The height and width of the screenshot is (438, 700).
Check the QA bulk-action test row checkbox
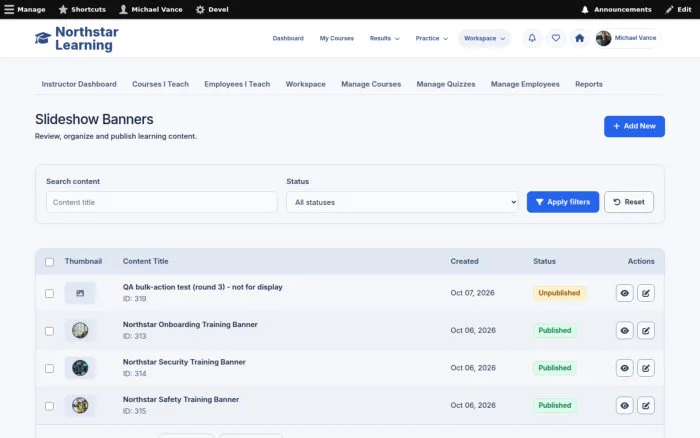point(50,294)
